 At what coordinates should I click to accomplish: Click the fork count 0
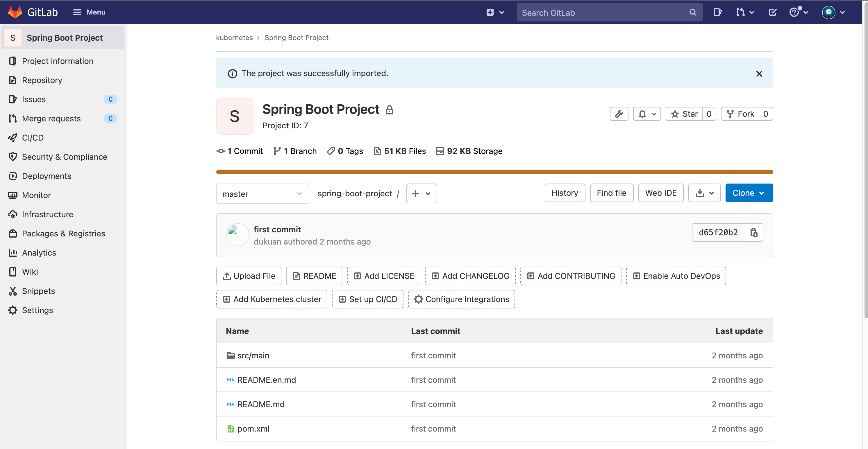tap(766, 114)
